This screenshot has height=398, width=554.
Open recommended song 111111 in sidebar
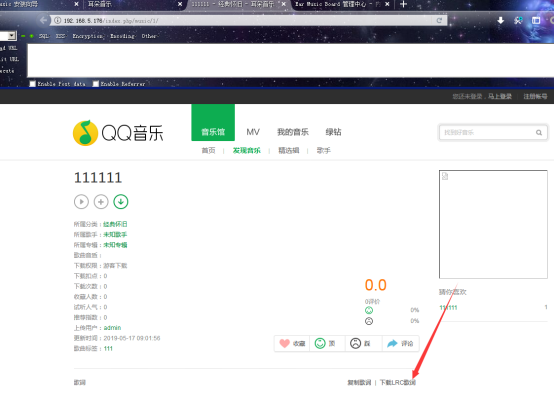point(448,308)
